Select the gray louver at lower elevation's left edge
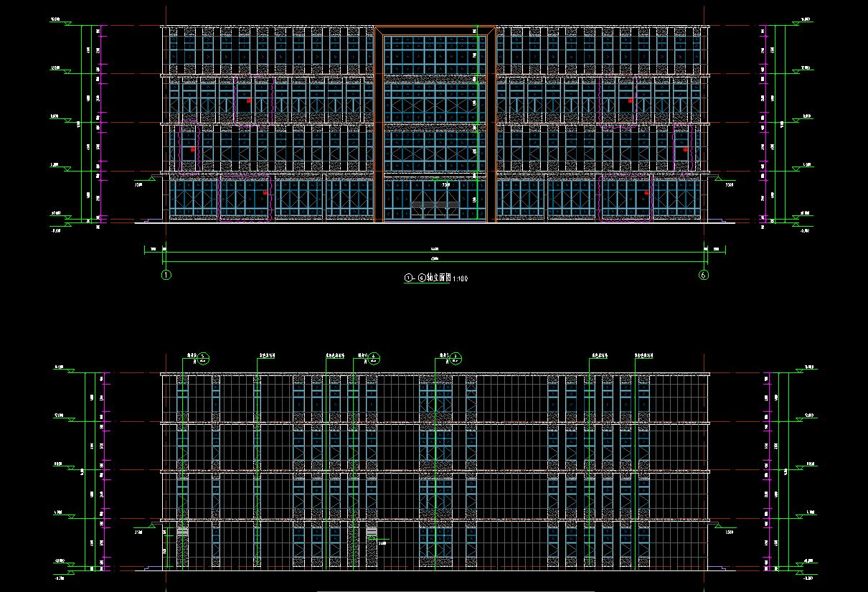Screen dimensions: 868x592 click(183, 532)
